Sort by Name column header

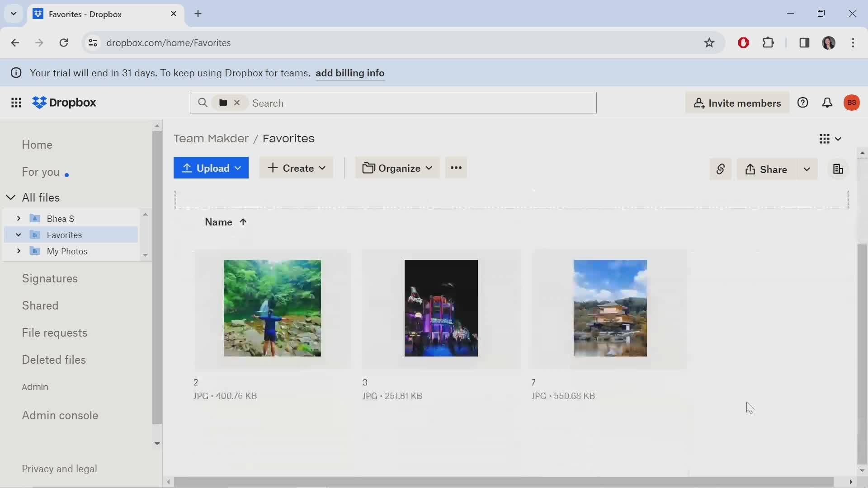(x=219, y=222)
